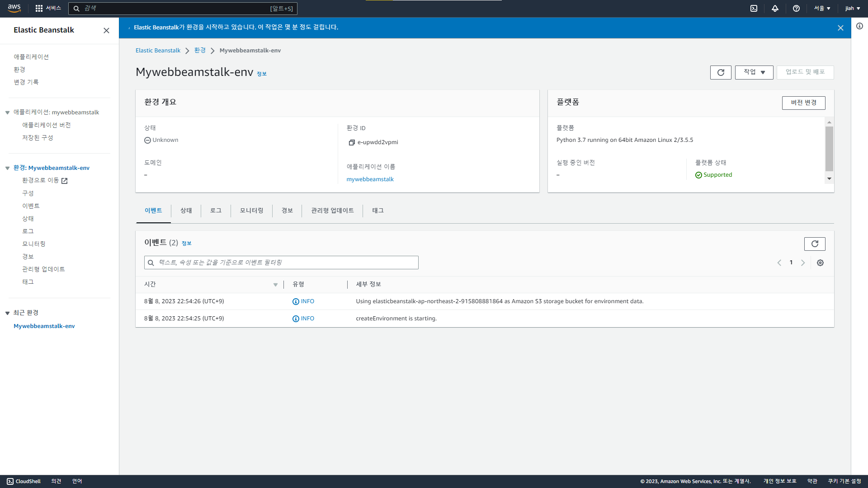Open the AWS services grid menu
The height and width of the screenshot is (488, 868).
point(39,8)
